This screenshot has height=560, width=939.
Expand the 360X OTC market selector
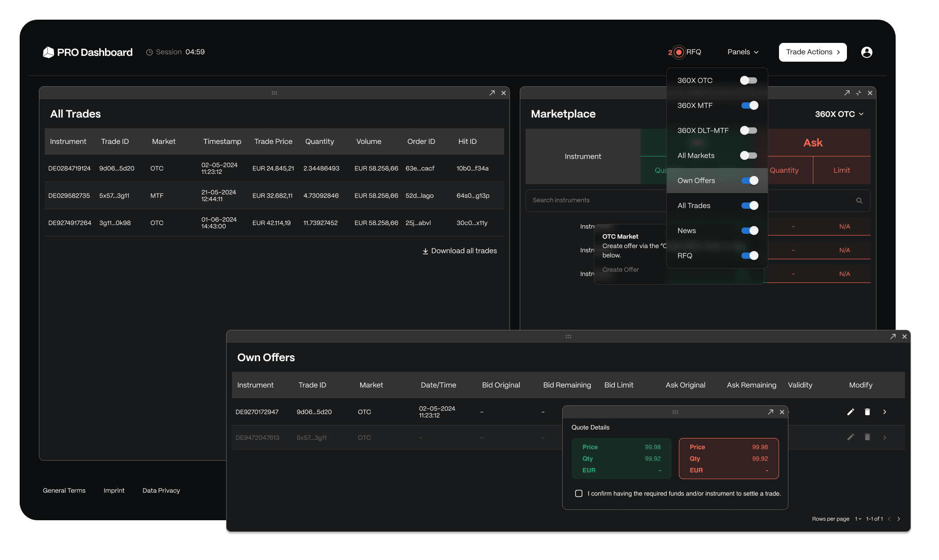[x=839, y=114]
